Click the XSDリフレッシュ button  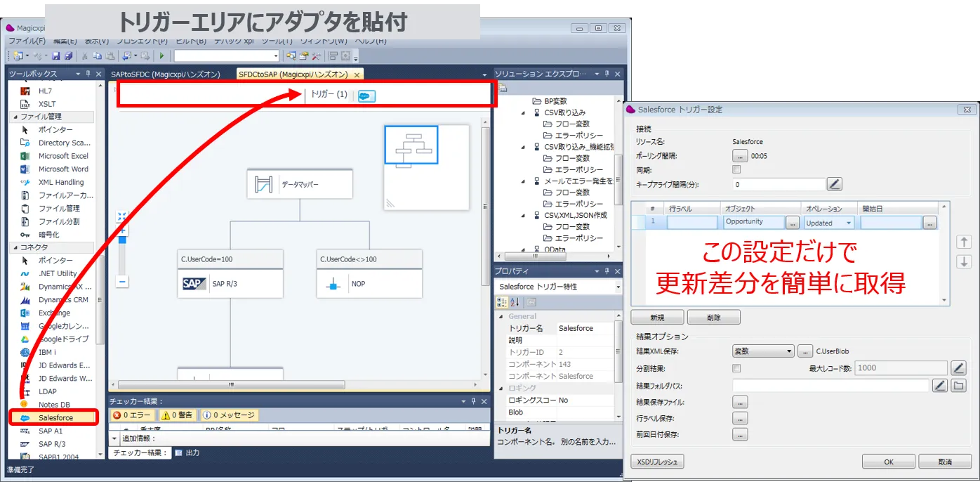657,462
